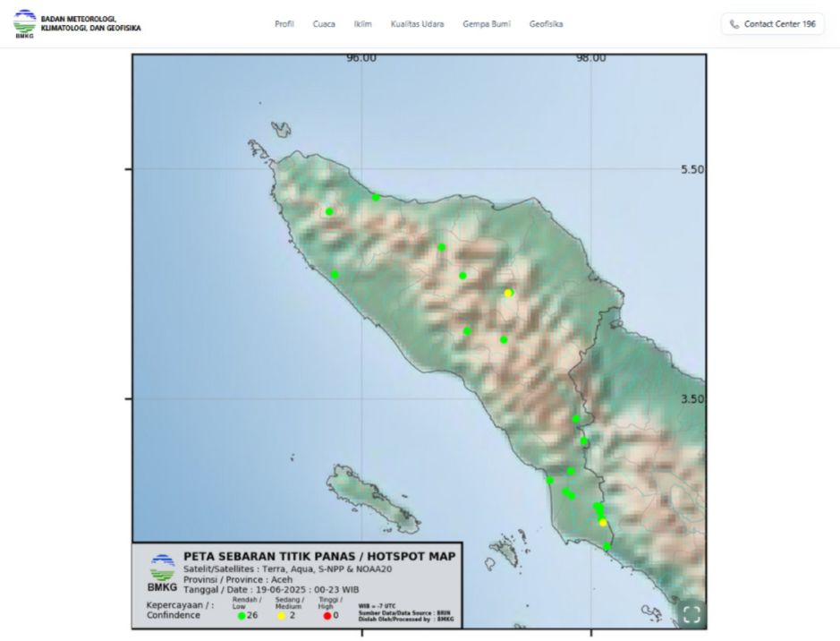This screenshot has height=641, width=840.
Task: Click the BMKG logo in the header
Action: pos(25,23)
